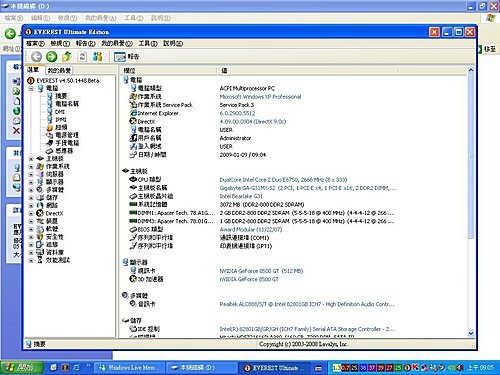500x375 pixels.
Task: Select the 軟體 (Software) tree item
Action: (47, 229)
